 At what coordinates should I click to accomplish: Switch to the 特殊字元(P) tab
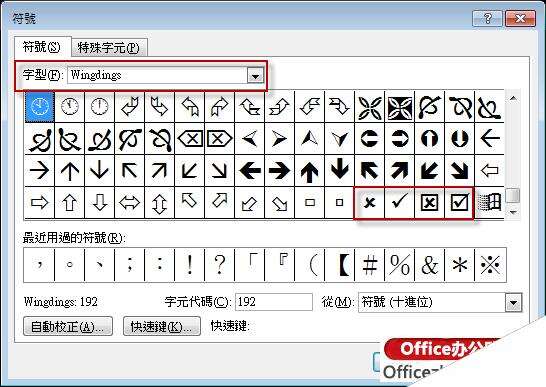(108, 47)
